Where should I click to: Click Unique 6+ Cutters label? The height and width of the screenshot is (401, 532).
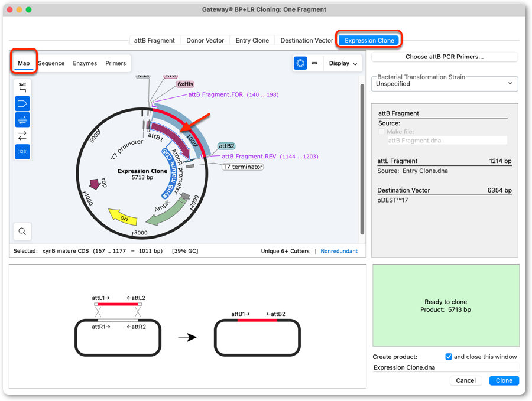pyautogui.click(x=285, y=251)
